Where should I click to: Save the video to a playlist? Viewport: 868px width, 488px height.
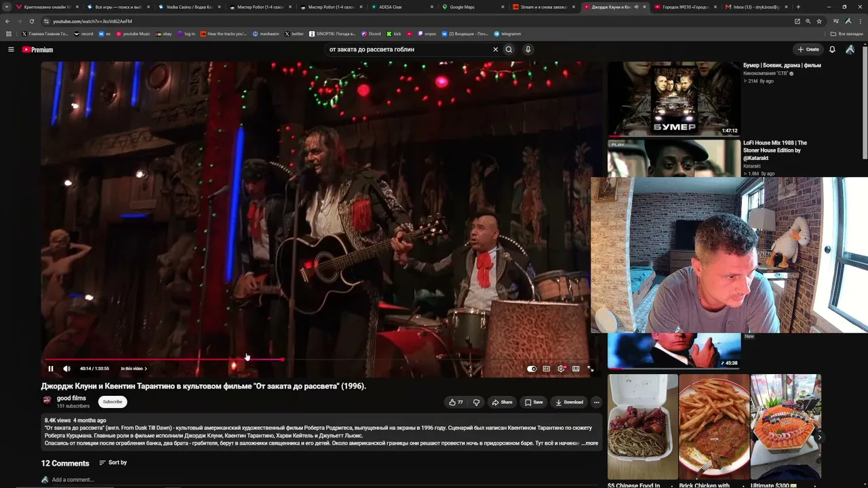click(x=534, y=402)
